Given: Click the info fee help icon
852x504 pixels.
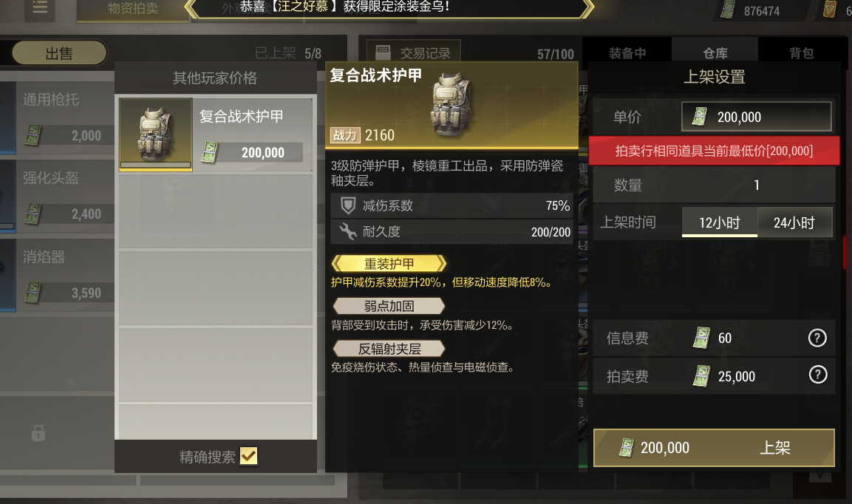Looking at the screenshot, I should point(817,338).
